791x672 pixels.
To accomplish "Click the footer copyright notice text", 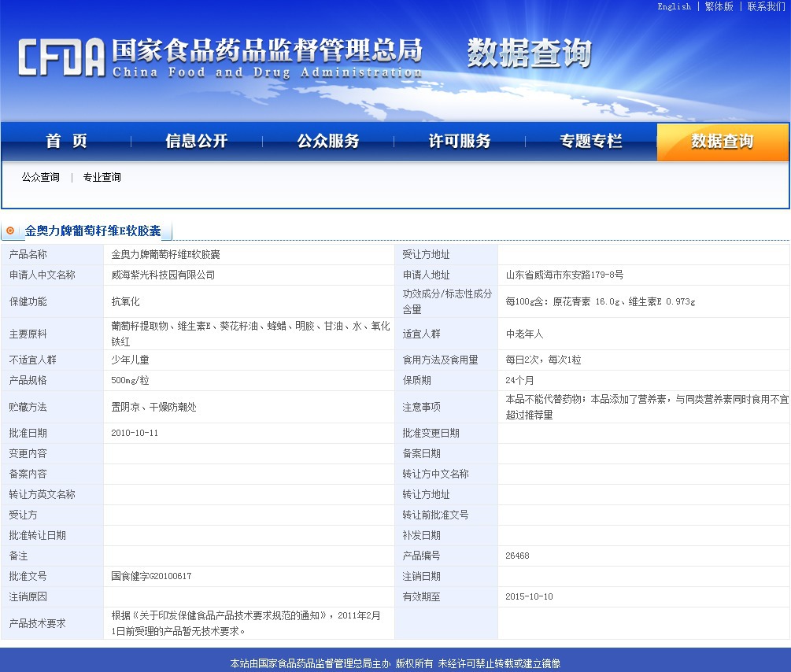I will [395, 663].
